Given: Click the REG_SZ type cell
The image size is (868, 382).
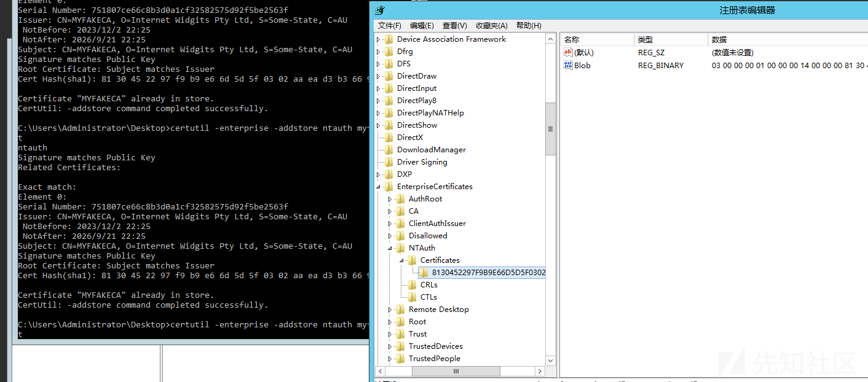Looking at the screenshot, I should pyautogui.click(x=651, y=52).
